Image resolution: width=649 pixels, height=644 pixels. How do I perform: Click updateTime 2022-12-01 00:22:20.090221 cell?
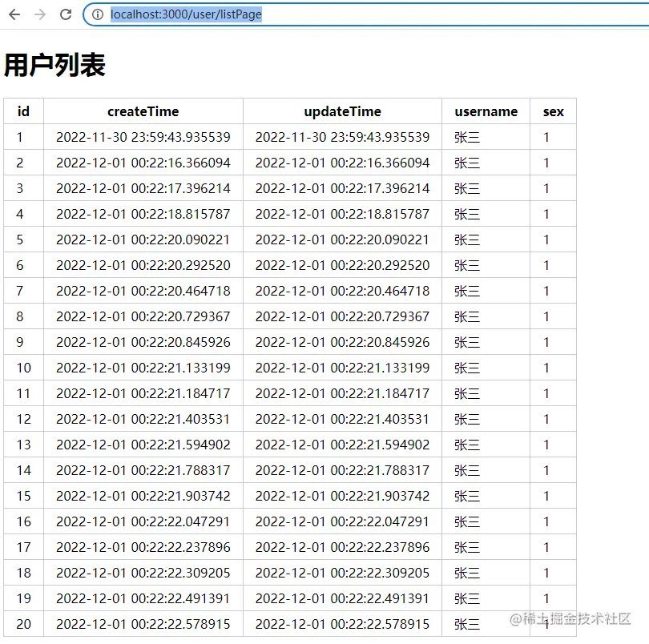coord(342,239)
